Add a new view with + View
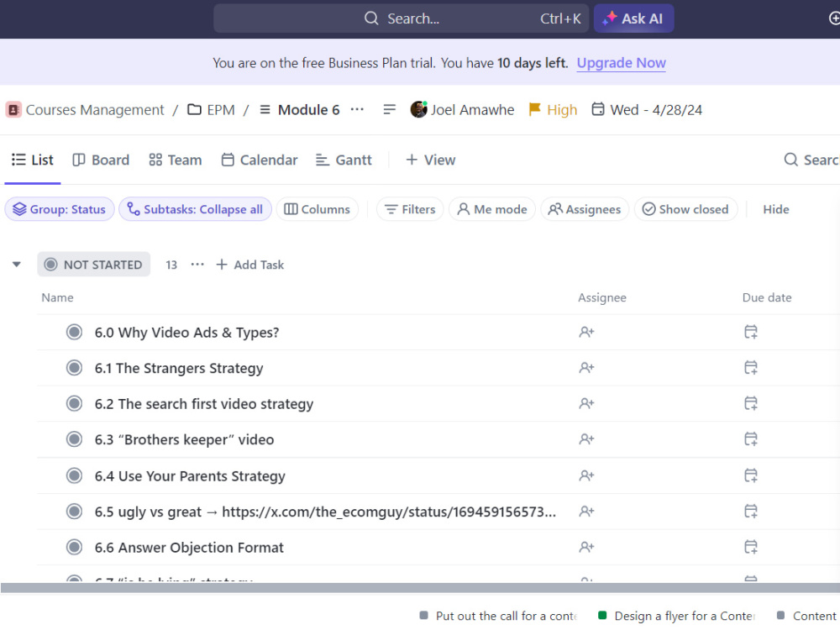This screenshot has height=630, width=840. tap(430, 160)
